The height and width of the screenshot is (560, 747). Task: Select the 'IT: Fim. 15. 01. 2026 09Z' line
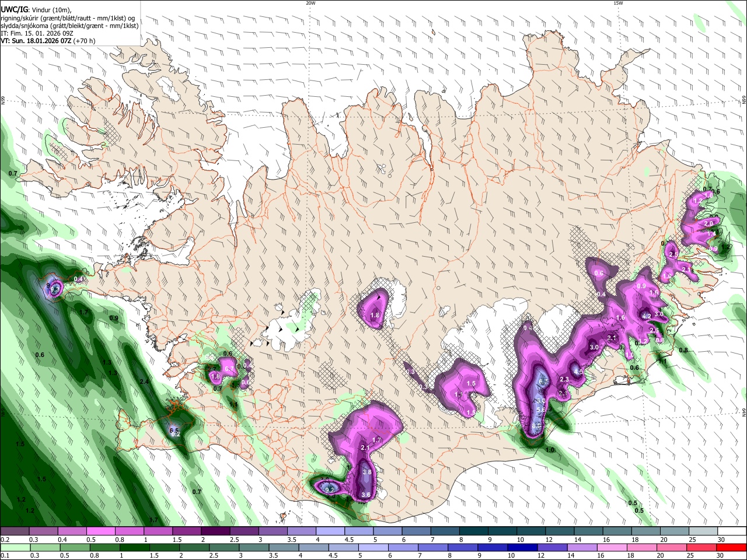click(37, 33)
